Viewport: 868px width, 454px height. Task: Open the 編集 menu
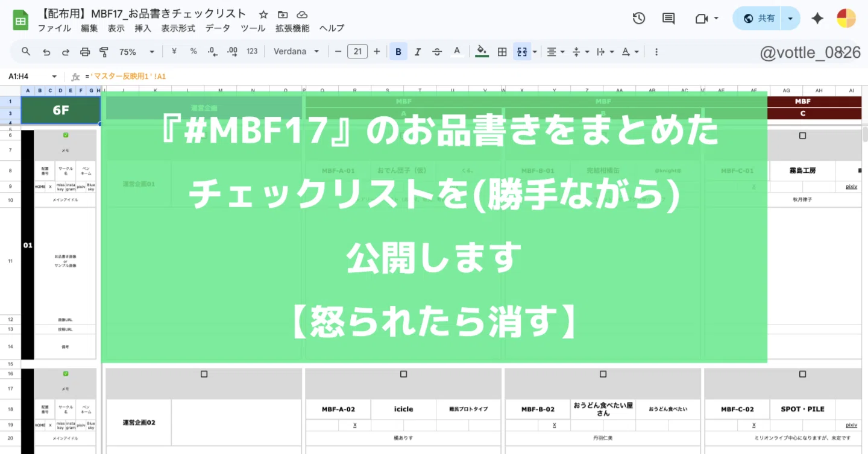(x=89, y=28)
